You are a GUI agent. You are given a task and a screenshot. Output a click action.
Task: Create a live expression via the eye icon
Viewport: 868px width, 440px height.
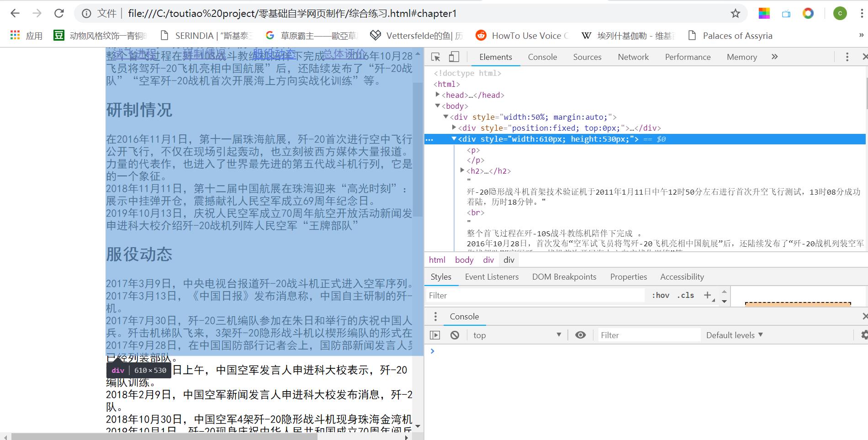coord(580,335)
